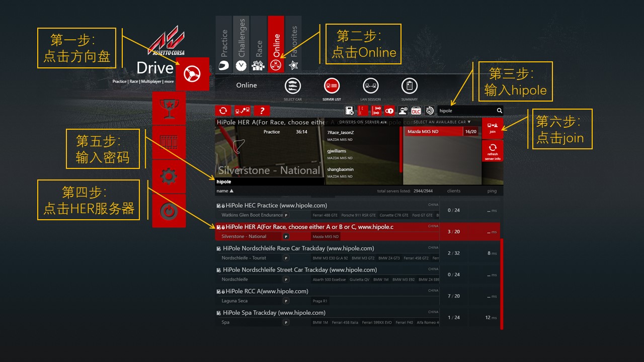This screenshot has height=362, width=644.
Task: Click the P badge beside Nordschleife - Tourist
Action: tap(286, 258)
